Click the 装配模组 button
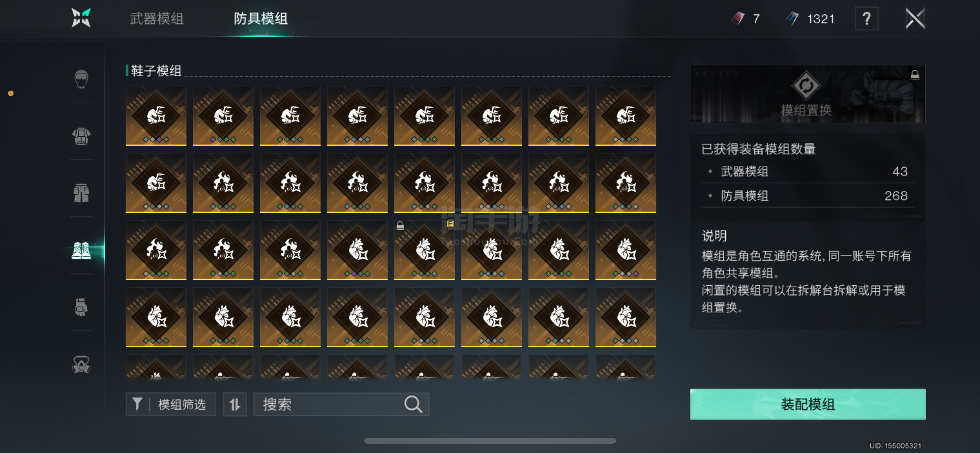The width and height of the screenshot is (980, 453). [808, 404]
